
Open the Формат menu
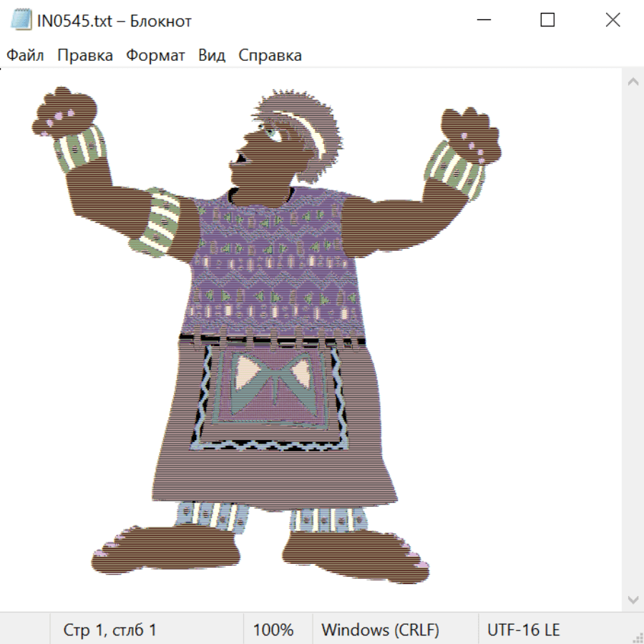click(155, 56)
